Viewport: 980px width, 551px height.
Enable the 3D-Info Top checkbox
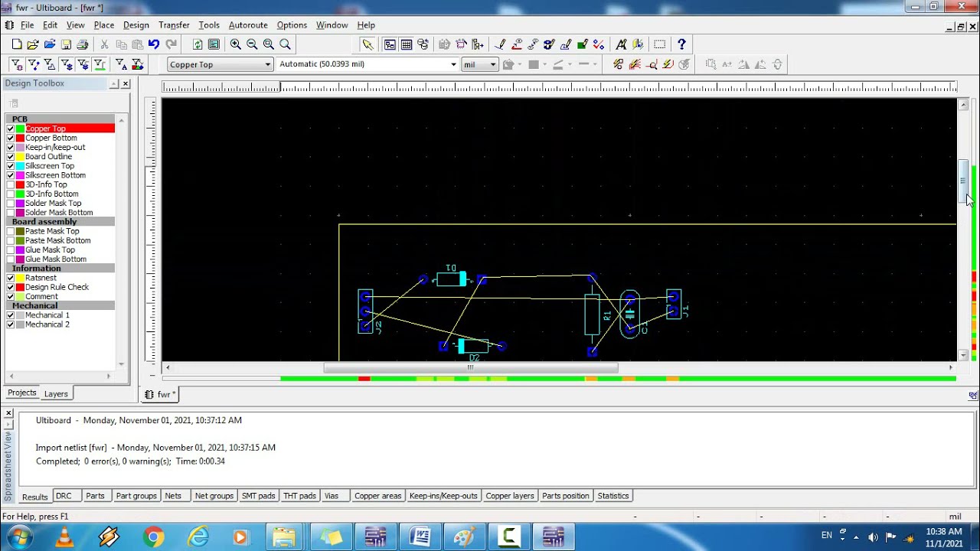pos(11,184)
